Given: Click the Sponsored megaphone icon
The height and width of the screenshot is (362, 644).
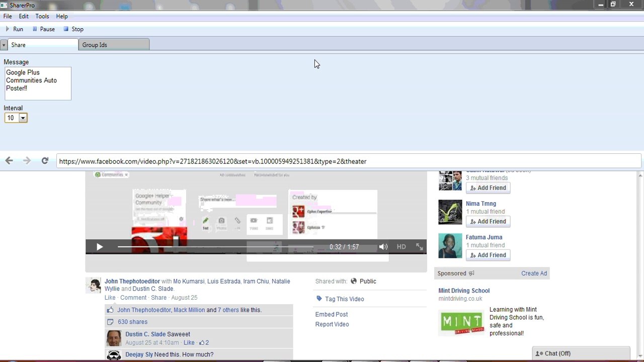Looking at the screenshot, I should click(471, 274).
